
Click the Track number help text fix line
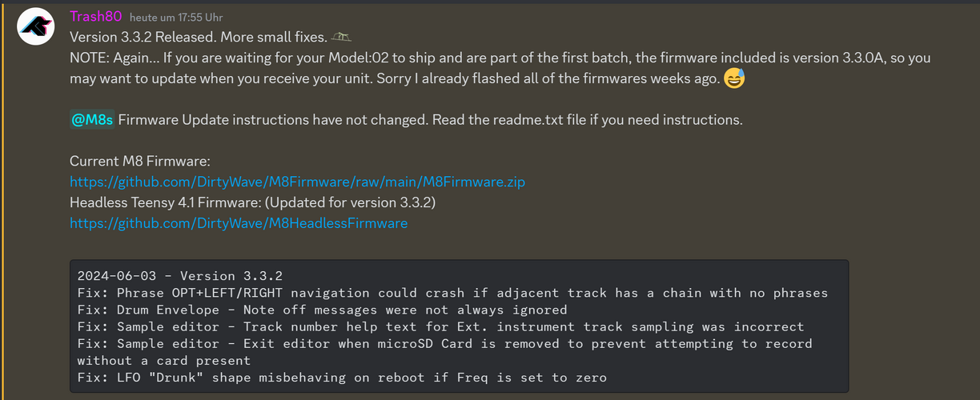pyautogui.click(x=440, y=326)
